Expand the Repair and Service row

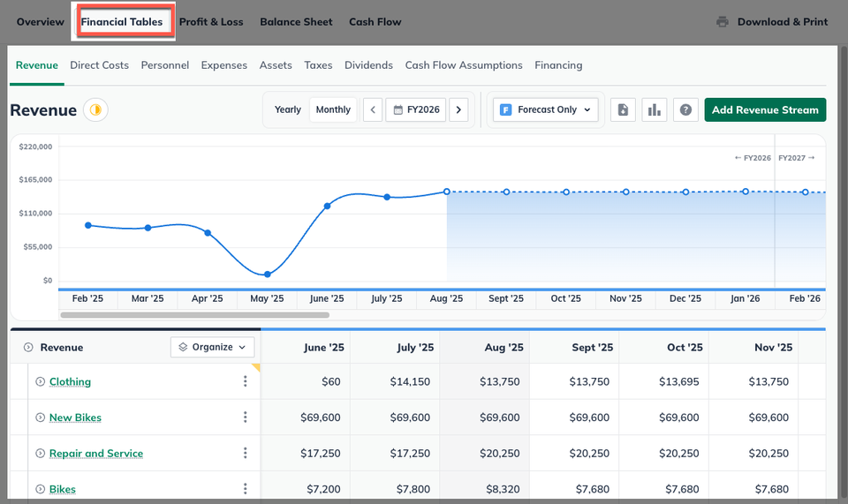(x=40, y=453)
